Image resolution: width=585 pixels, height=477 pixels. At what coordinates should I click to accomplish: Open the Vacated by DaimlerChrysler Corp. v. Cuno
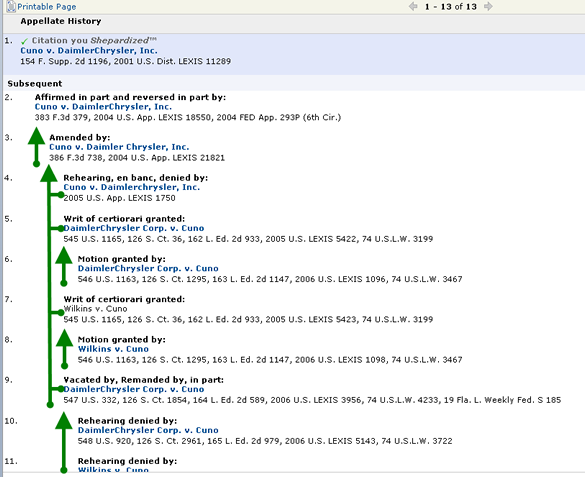point(134,389)
